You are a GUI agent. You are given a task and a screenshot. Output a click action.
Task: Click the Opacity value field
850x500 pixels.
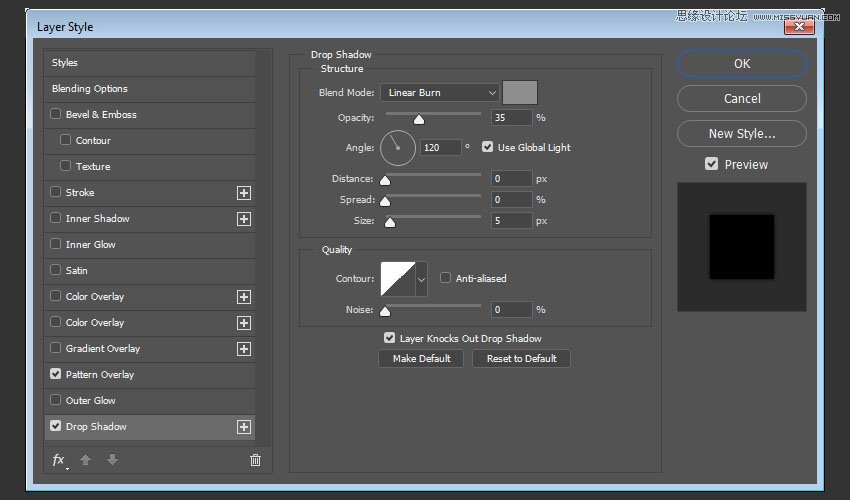point(511,118)
